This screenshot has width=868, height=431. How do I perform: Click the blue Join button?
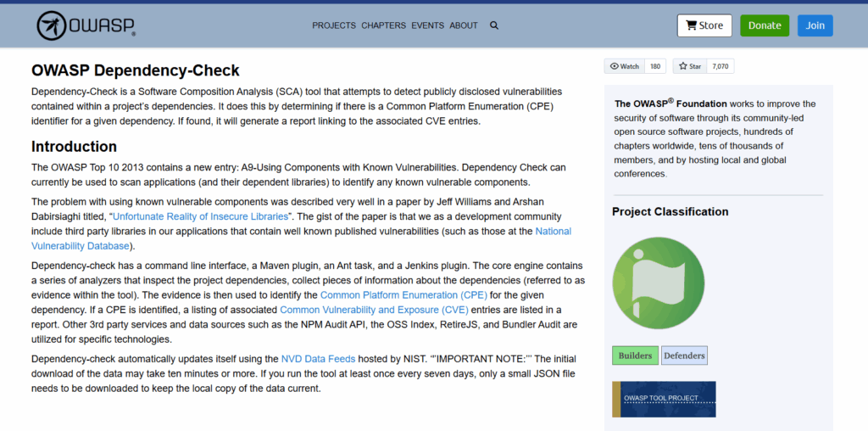click(x=815, y=25)
